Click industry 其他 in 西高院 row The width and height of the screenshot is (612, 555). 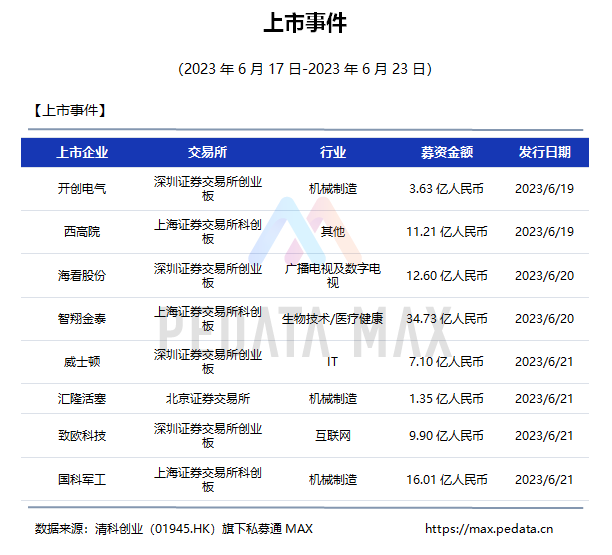(333, 232)
